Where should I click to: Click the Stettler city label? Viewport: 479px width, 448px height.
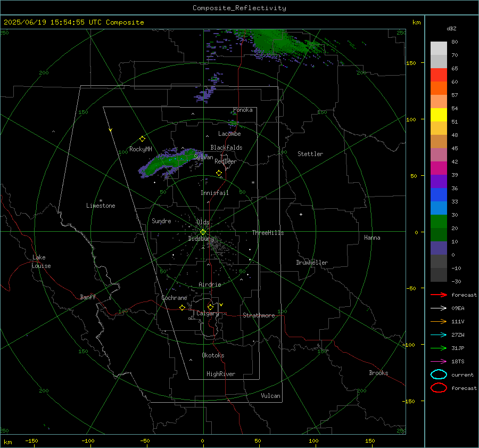click(310, 154)
